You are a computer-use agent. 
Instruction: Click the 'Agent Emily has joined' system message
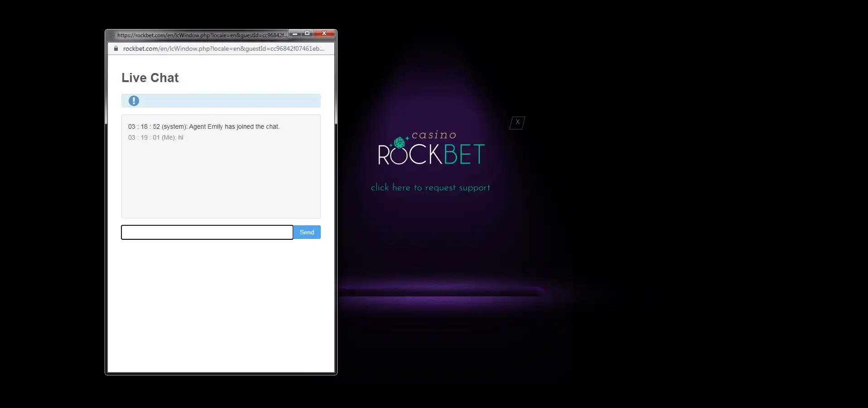pyautogui.click(x=204, y=126)
